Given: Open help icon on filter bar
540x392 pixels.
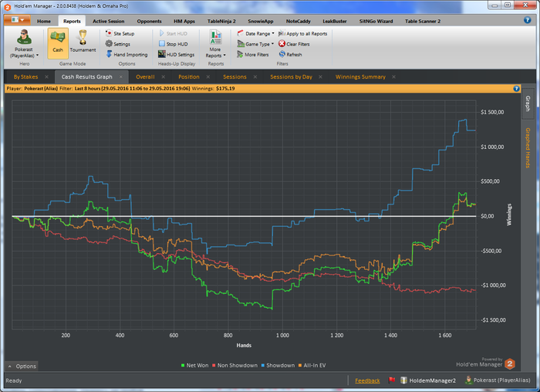Looking at the screenshot, I should point(516,89).
